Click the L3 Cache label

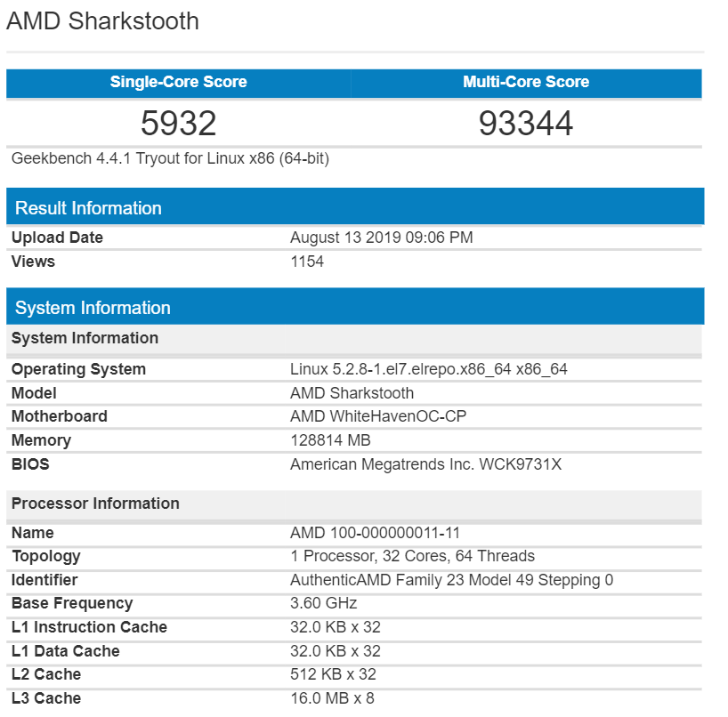click(46, 699)
